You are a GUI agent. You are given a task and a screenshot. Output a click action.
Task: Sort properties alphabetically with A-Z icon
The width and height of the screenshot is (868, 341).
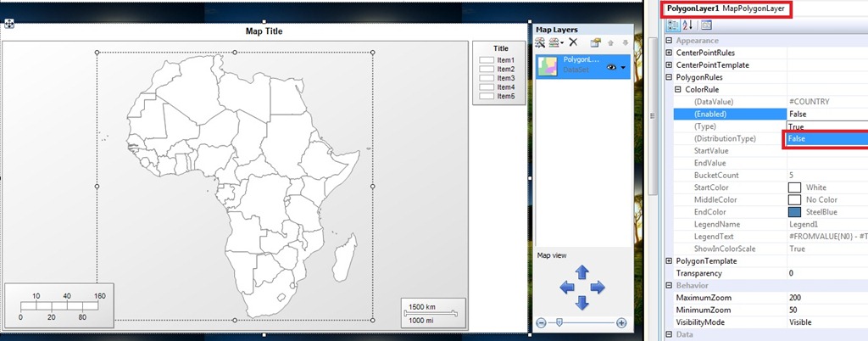tap(687, 25)
